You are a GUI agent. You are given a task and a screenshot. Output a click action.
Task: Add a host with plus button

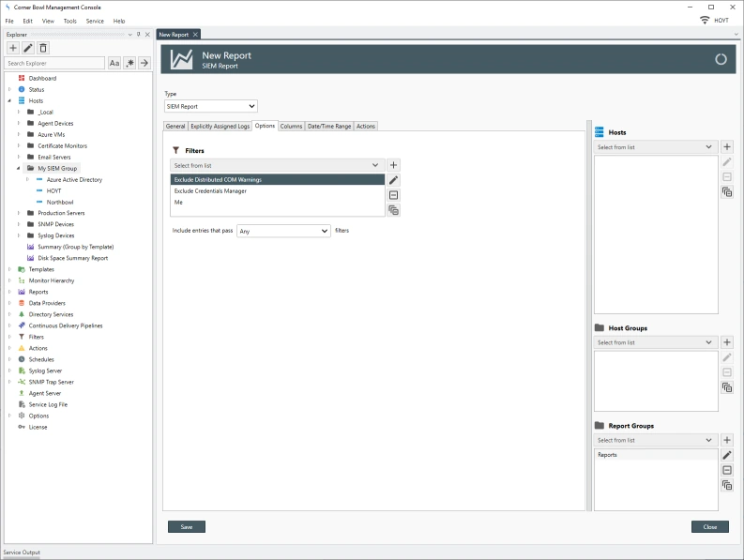727,147
